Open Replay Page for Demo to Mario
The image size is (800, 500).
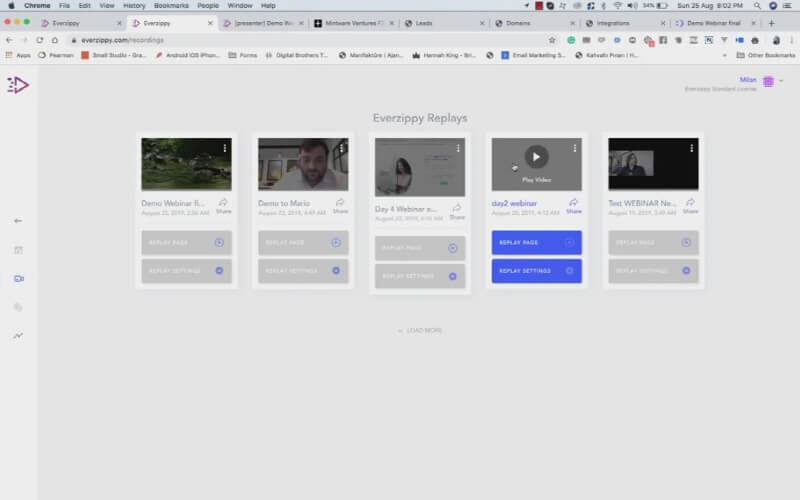[x=303, y=242]
